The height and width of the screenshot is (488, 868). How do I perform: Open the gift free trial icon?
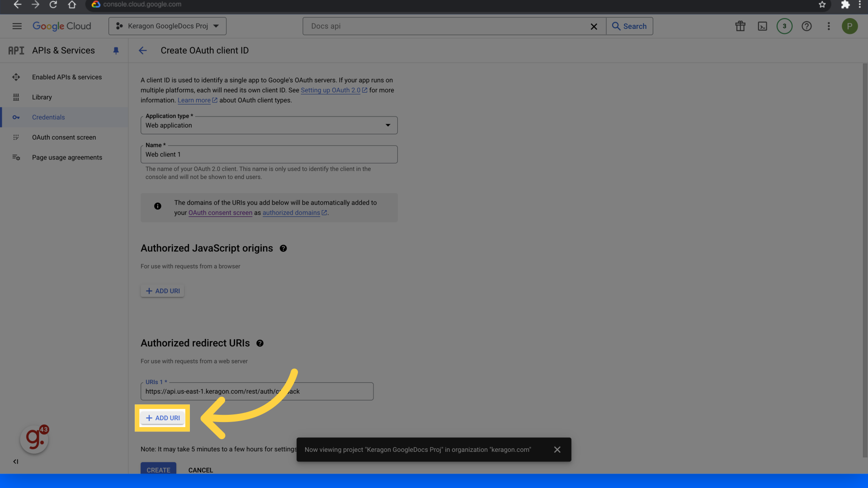pos(740,26)
